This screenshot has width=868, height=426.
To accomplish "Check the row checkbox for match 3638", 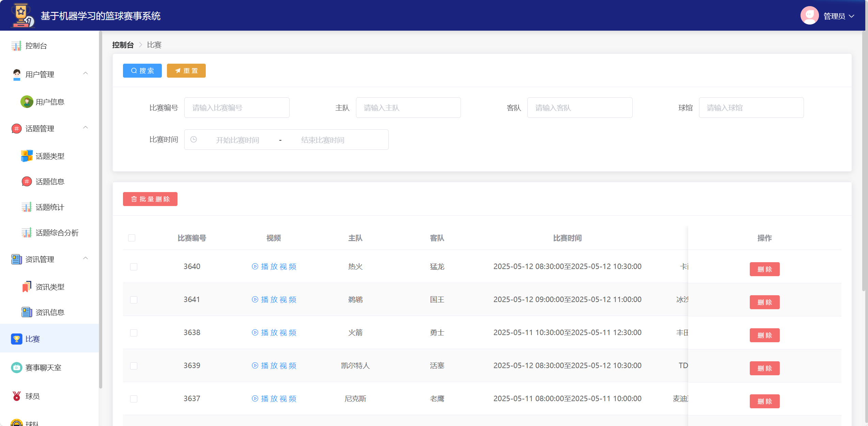I will coord(134,333).
